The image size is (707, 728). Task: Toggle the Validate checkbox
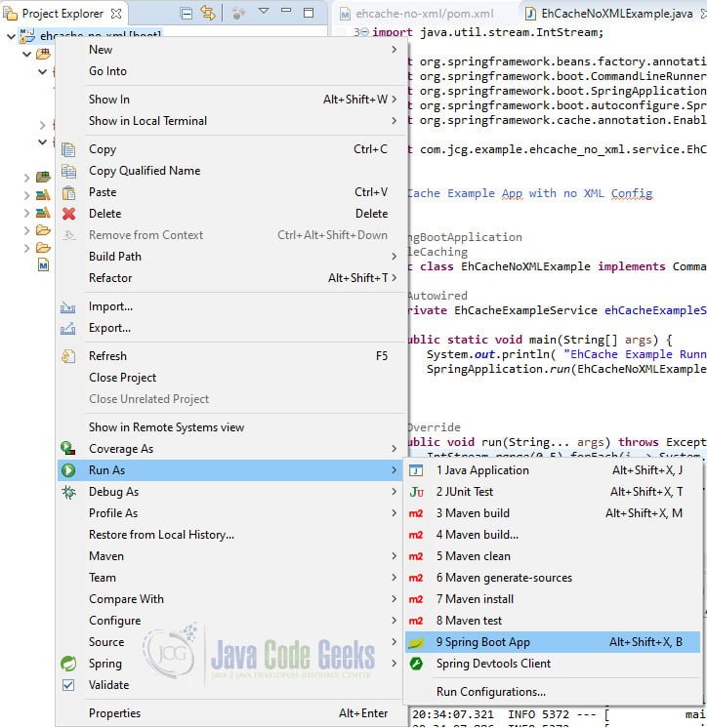point(68,685)
